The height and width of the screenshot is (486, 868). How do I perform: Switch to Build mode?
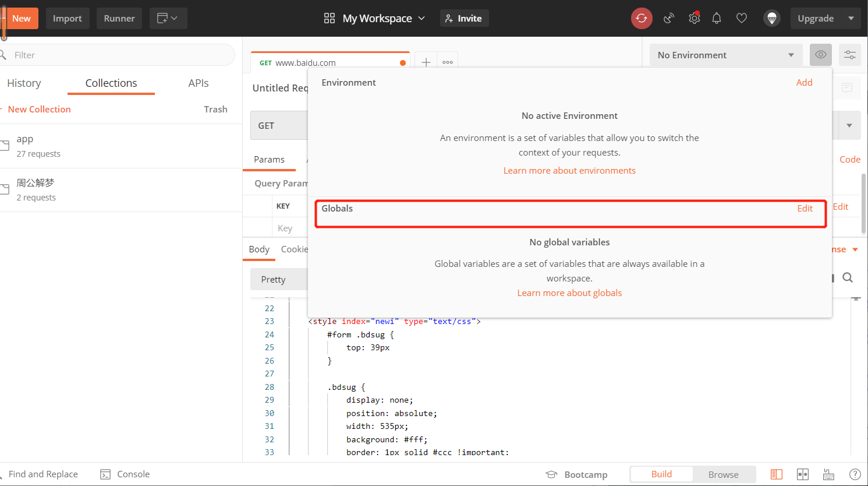click(x=661, y=474)
